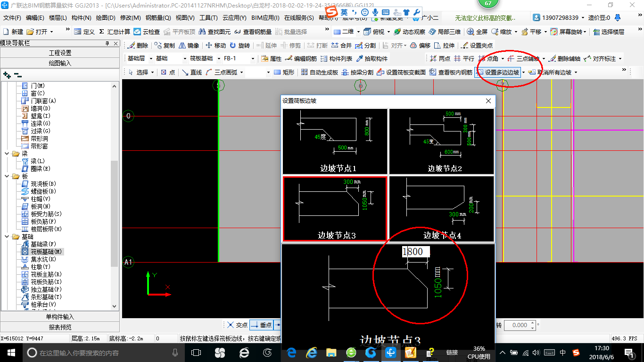Toggle the 点 point draw mode
The width and height of the screenshot is (644, 362).
[x=168, y=72]
